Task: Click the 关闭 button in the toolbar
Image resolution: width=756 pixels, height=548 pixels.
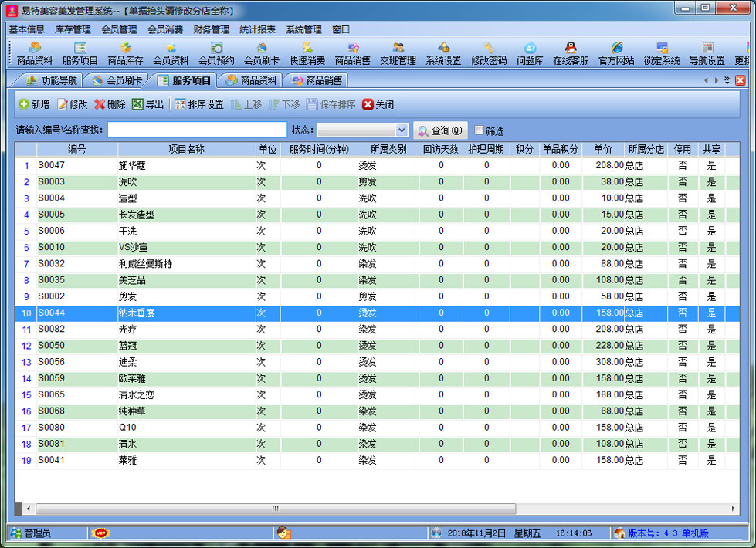Action: coord(378,104)
